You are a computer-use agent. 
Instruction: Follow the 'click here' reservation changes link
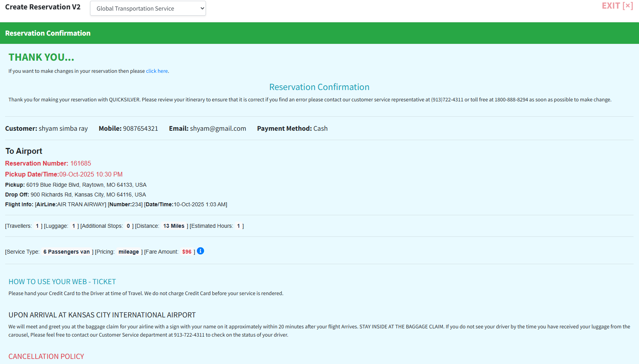[157, 71]
